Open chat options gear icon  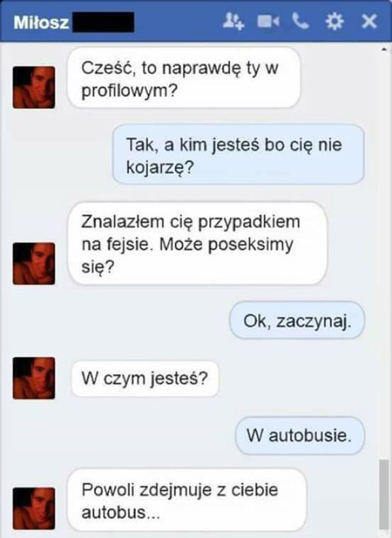click(x=334, y=22)
